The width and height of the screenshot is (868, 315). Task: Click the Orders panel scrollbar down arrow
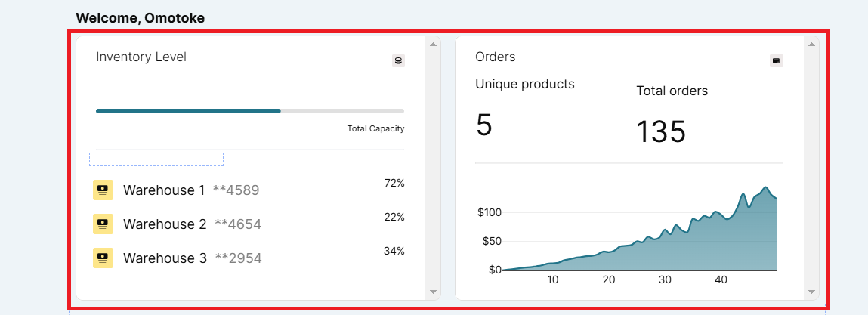(811, 292)
